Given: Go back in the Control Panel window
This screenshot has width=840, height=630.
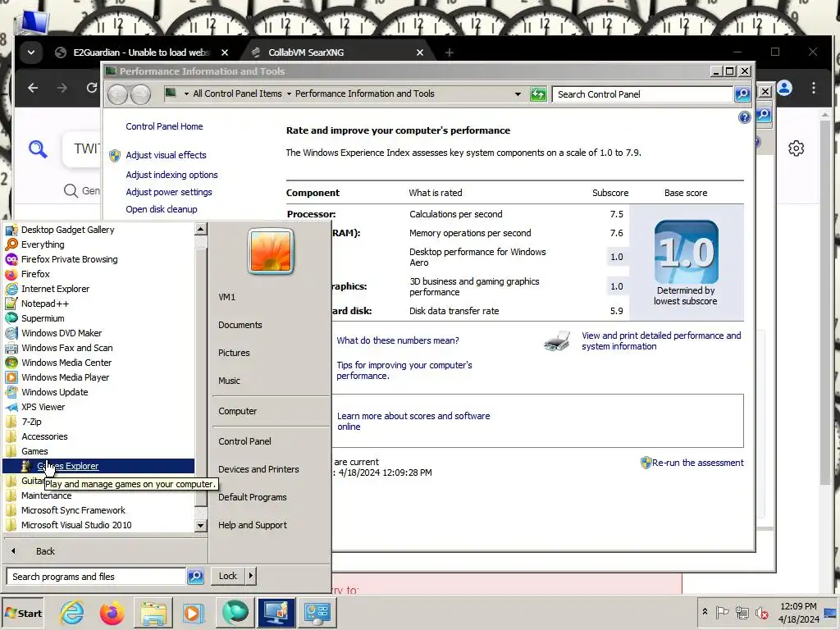Looking at the screenshot, I should pyautogui.click(x=117, y=94).
